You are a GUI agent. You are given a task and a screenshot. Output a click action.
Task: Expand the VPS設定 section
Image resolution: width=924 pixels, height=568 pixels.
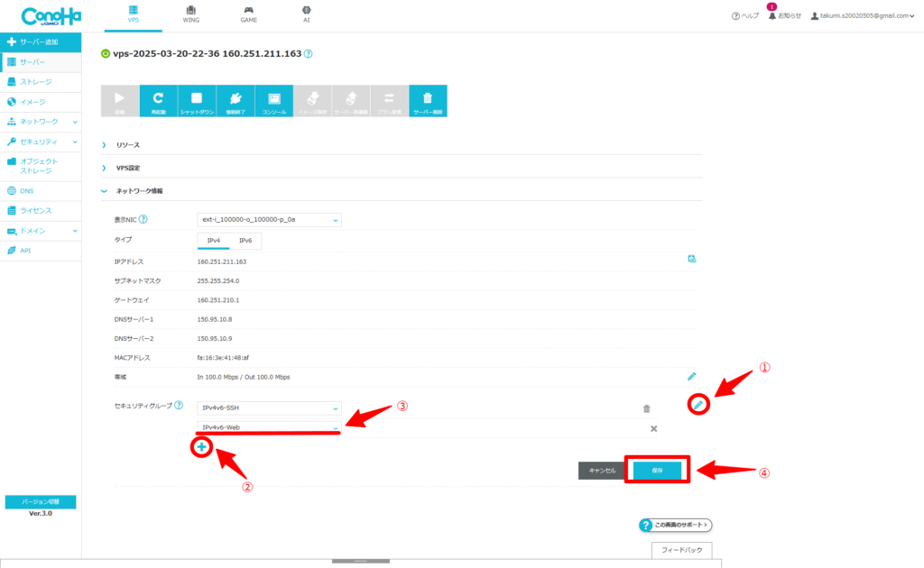(128, 168)
